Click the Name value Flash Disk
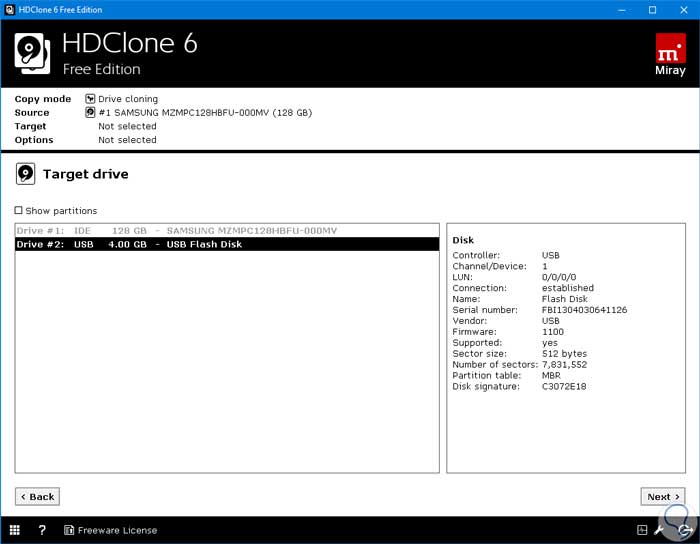This screenshot has height=544, width=700. [565, 299]
